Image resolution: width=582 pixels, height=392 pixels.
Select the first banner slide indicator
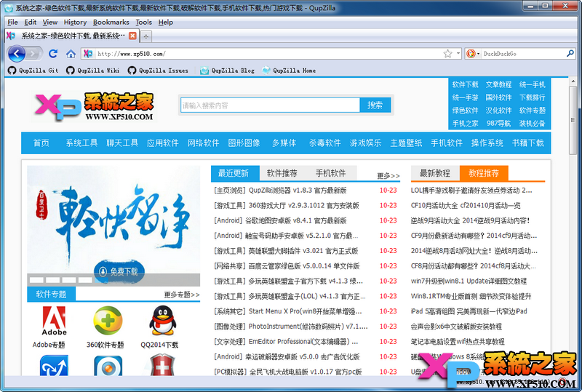36,279
